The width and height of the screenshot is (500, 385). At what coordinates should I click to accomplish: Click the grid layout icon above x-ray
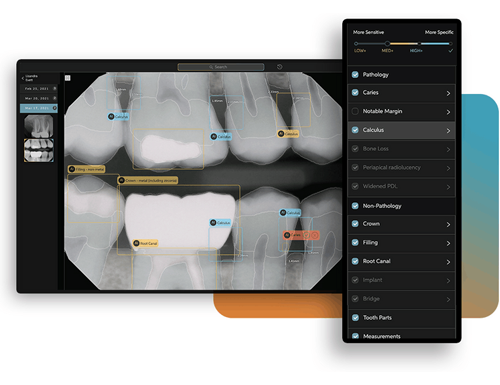click(x=68, y=78)
